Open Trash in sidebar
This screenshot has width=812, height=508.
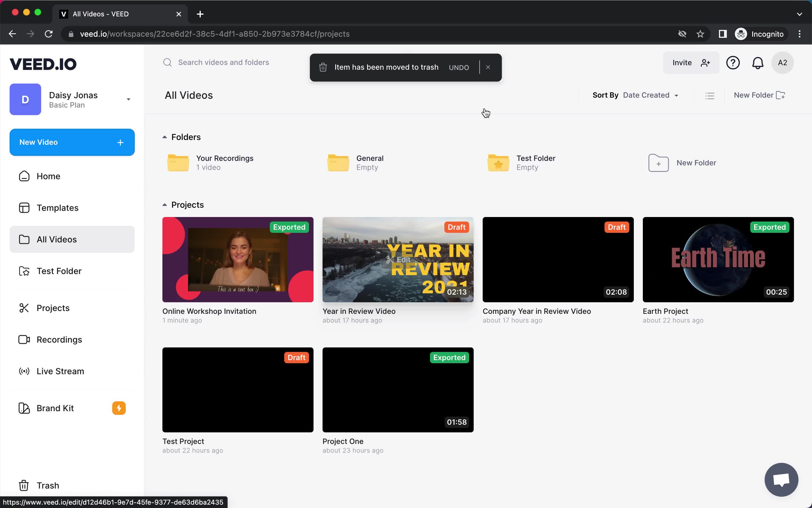coord(72,485)
